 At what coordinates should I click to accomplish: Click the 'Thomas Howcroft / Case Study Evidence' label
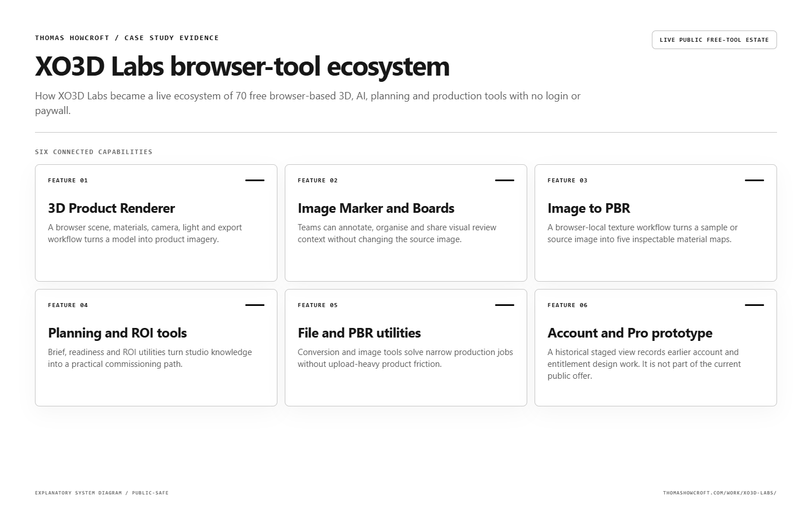(x=127, y=38)
